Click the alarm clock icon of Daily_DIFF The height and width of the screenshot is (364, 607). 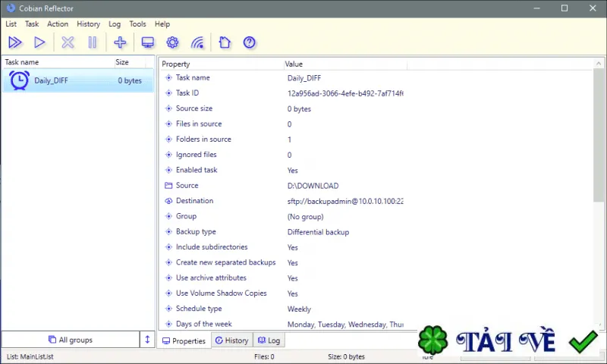tap(19, 80)
